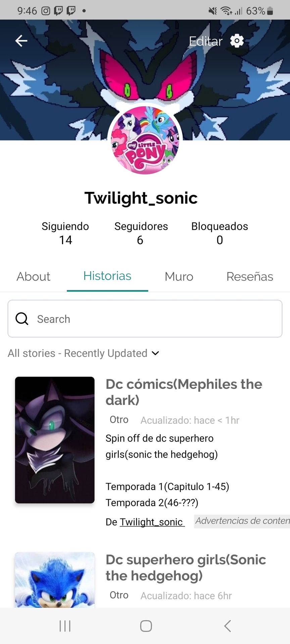
Task: Switch to the About tab
Action: [34, 277]
